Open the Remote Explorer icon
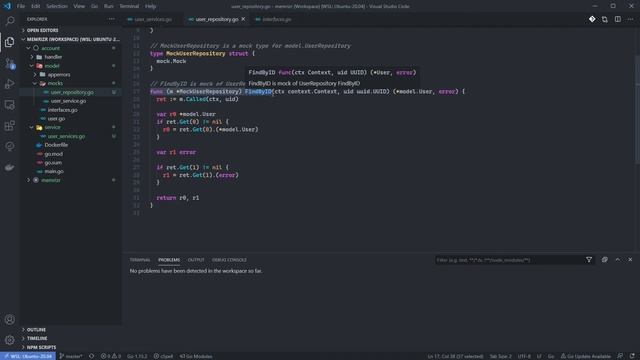Viewport: 640px width, 360px height. [x=10, y=105]
